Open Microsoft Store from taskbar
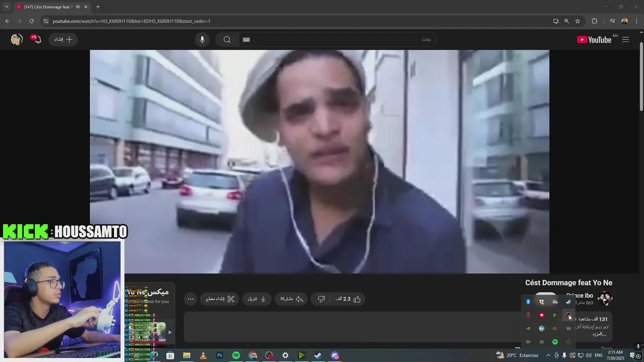644x362 pixels. (x=170, y=355)
